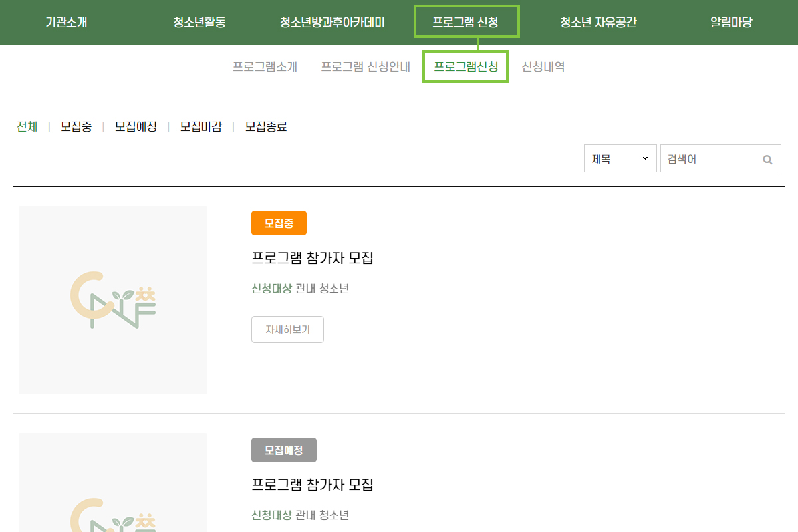Open the 프로그램 신청 main menu

(x=465, y=23)
